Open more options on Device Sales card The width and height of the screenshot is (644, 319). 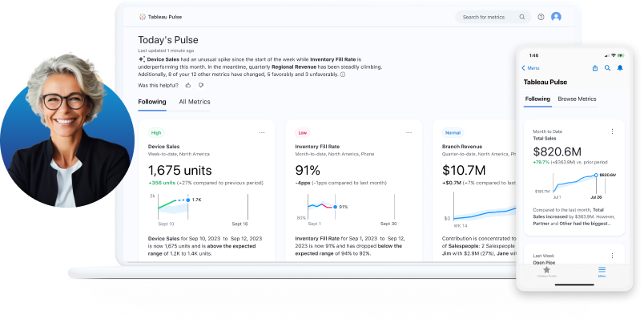point(262,132)
